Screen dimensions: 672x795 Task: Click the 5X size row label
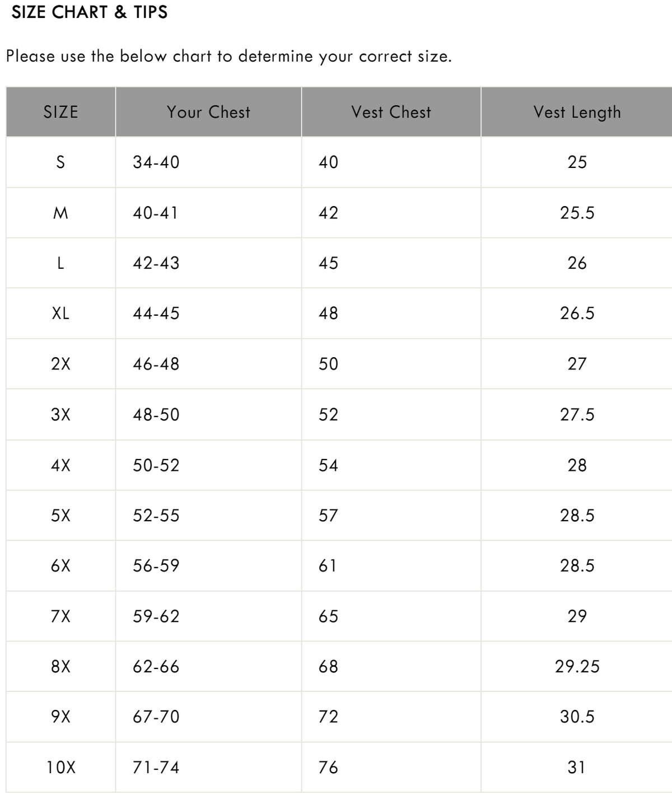(60, 515)
